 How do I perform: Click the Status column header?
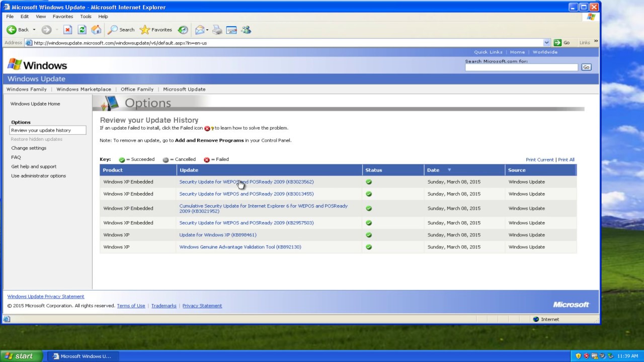[x=393, y=170]
